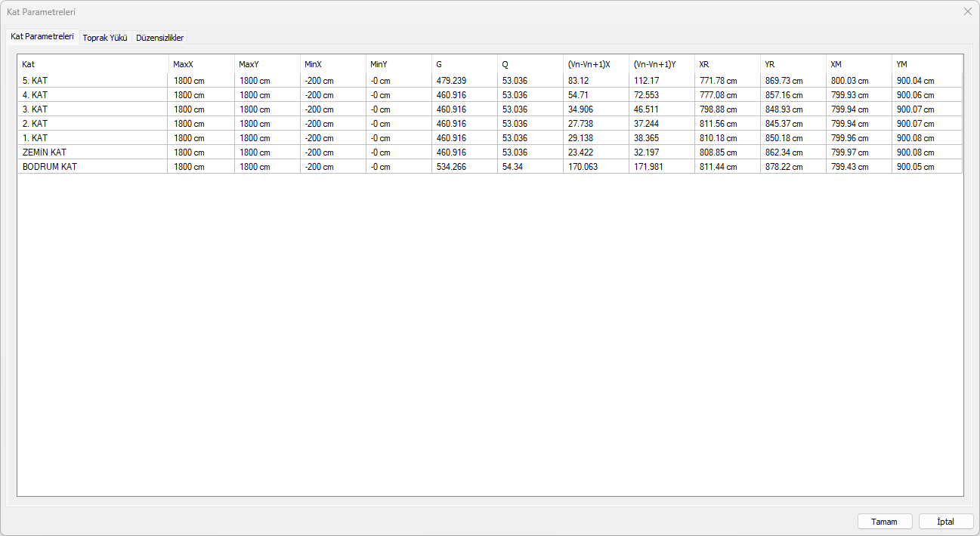Screen dimensions: 980x536
Task: Click XR value 777.08 cm
Action: [x=727, y=95]
